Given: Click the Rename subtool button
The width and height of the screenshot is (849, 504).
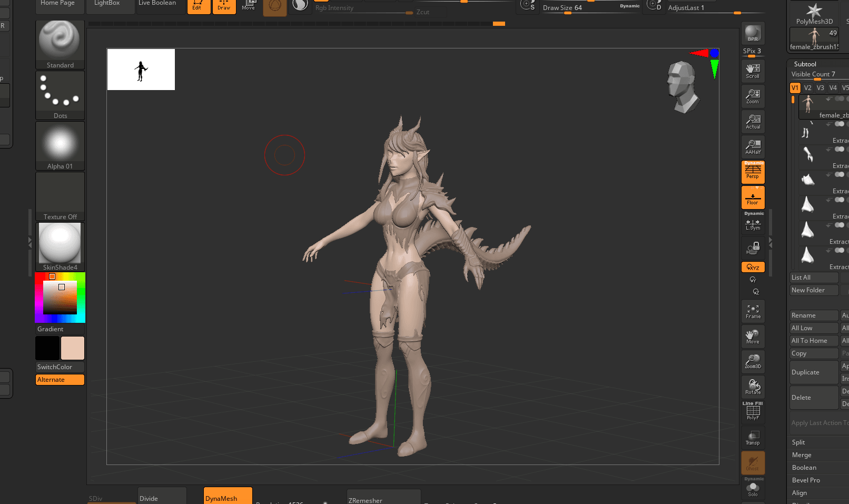Looking at the screenshot, I should pos(814,315).
